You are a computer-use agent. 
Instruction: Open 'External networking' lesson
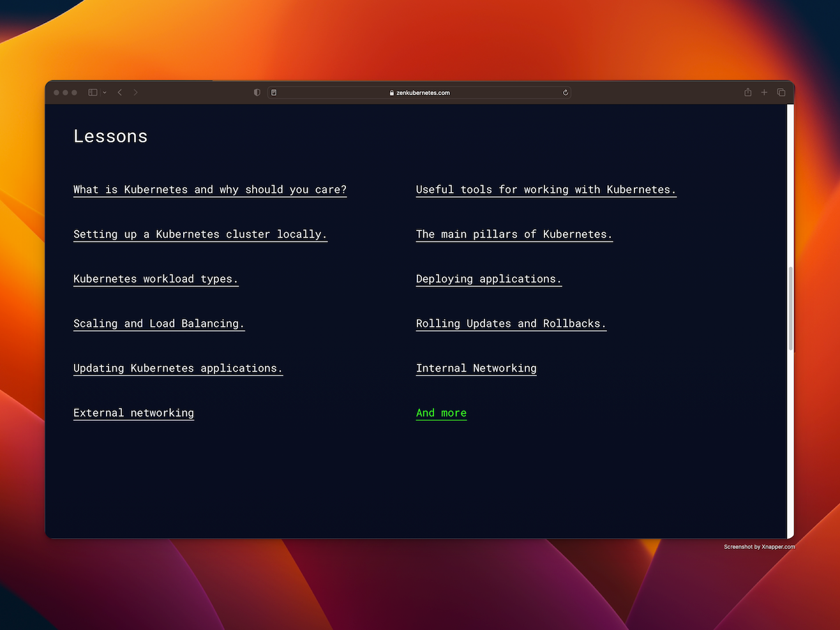133,413
